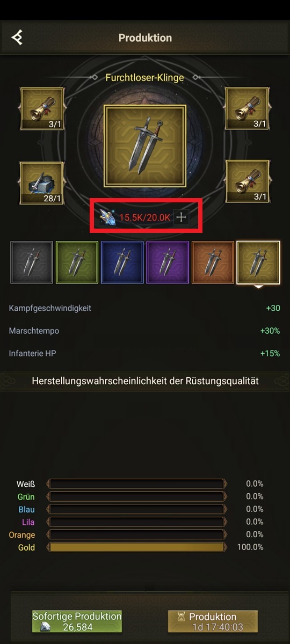The height and width of the screenshot is (644, 290).
Task: Tap the back arrow icon
Action: click(x=17, y=38)
